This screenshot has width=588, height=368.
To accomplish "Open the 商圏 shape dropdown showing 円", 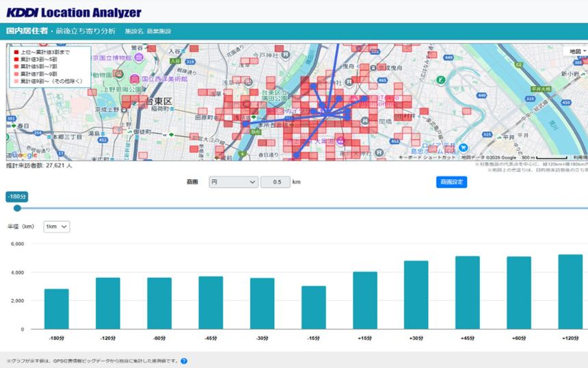I will pos(233,182).
